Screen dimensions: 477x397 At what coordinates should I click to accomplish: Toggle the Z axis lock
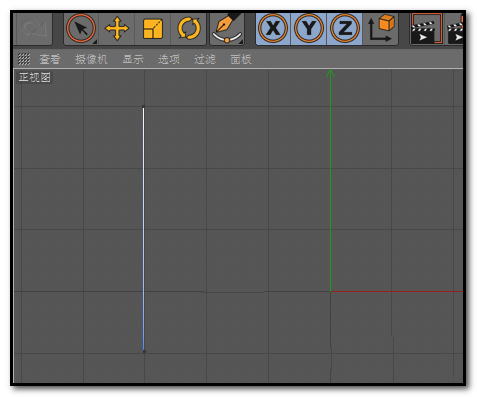click(345, 28)
